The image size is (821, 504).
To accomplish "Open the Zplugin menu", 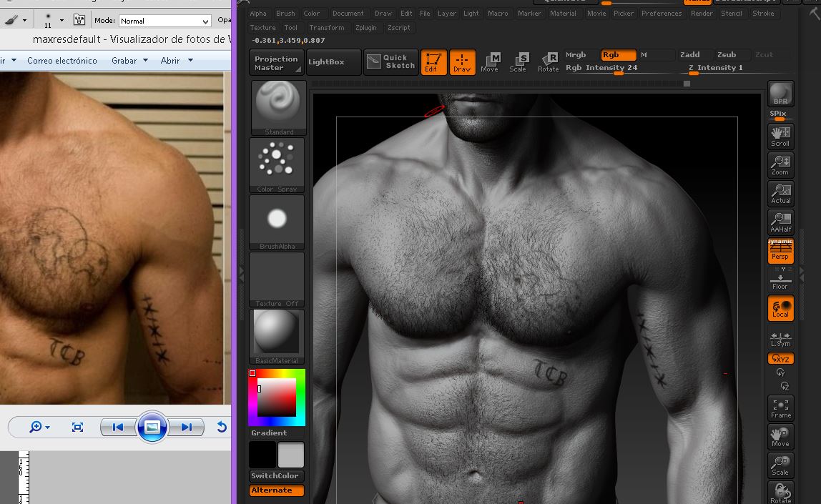I will 365,28.
